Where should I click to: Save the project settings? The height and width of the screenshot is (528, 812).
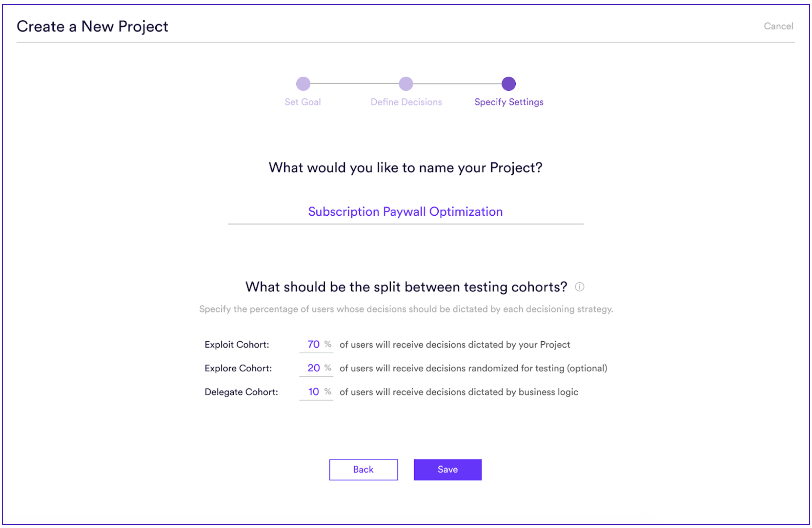click(448, 469)
